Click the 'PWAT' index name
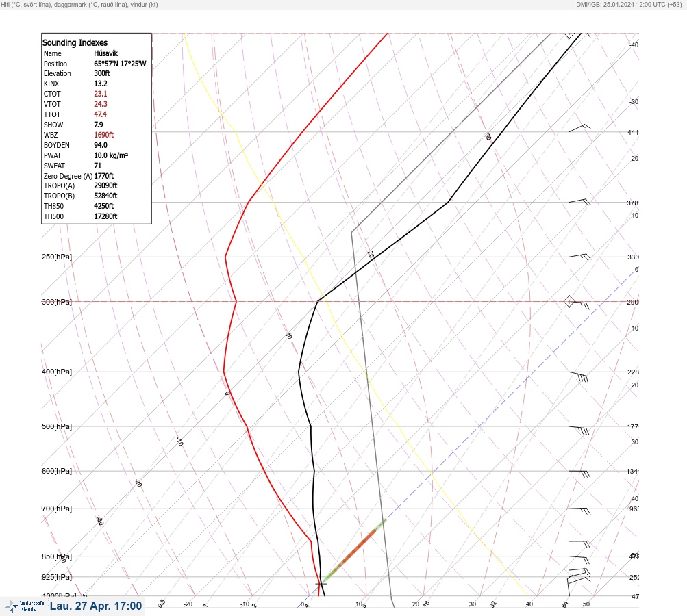This screenshot has width=687, height=616. 52,155
